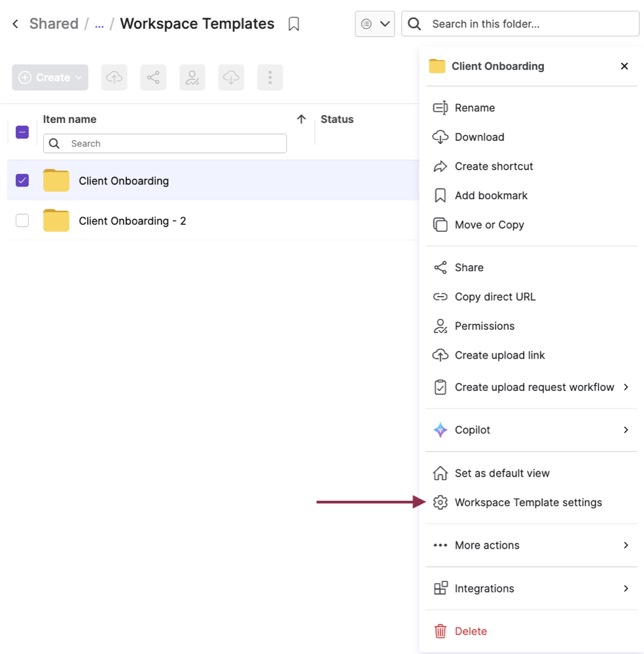
Task: Choose Move or Copy from the context menu
Action: (489, 225)
